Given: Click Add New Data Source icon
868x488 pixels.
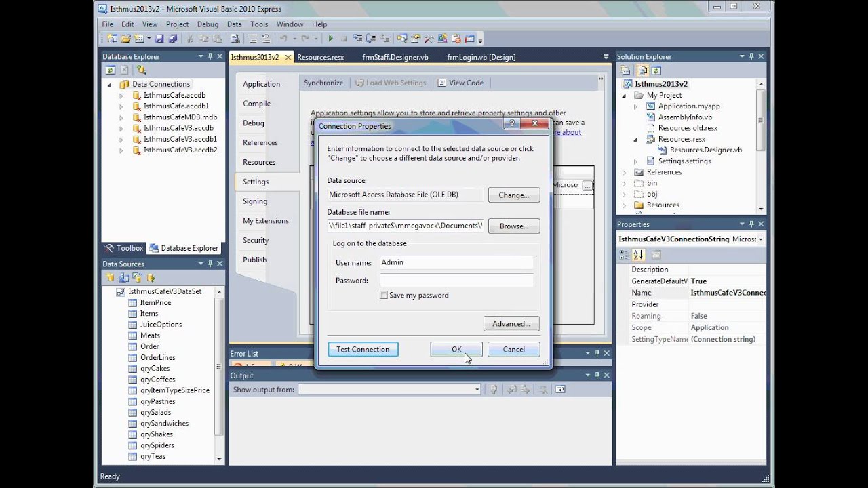Looking at the screenshot, I should tap(111, 278).
